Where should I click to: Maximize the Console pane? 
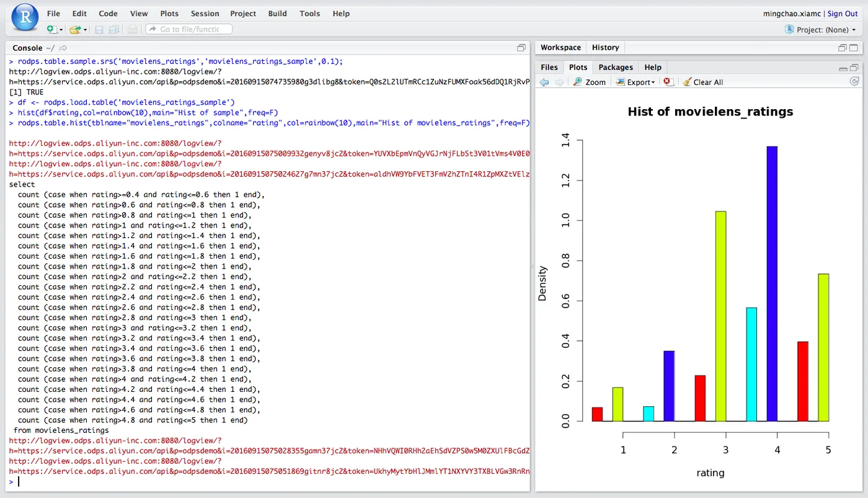click(x=521, y=48)
